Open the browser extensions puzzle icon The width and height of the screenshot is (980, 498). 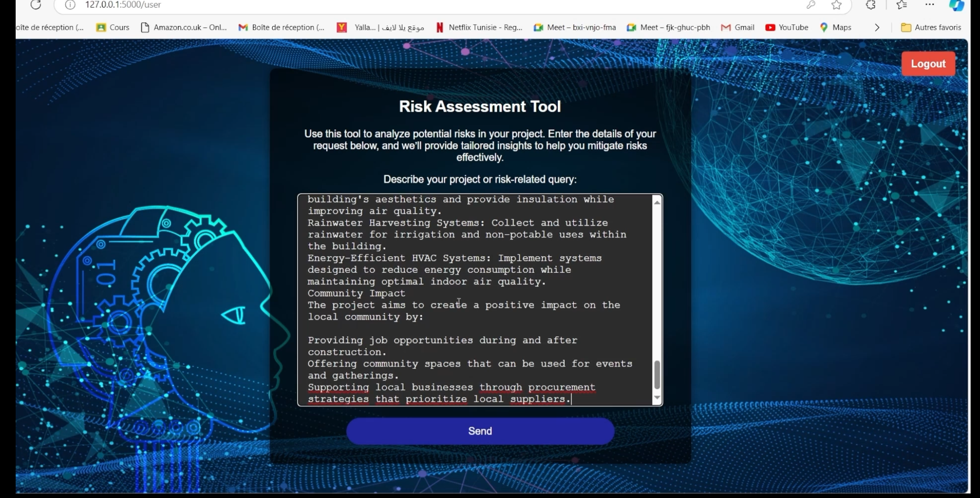click(870, 5)
